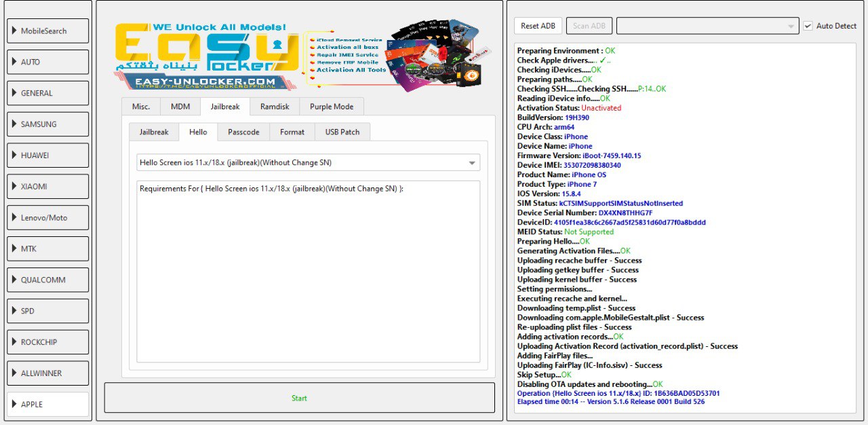Click the "Downloading temp.plist - Success" line
868x425 pixels.
click(x=576, y=308)
